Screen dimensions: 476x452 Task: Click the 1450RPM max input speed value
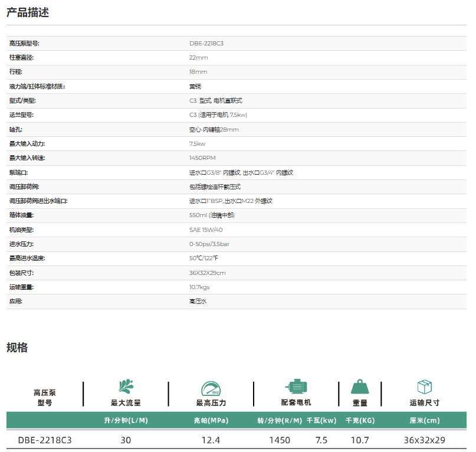[202, 158]
